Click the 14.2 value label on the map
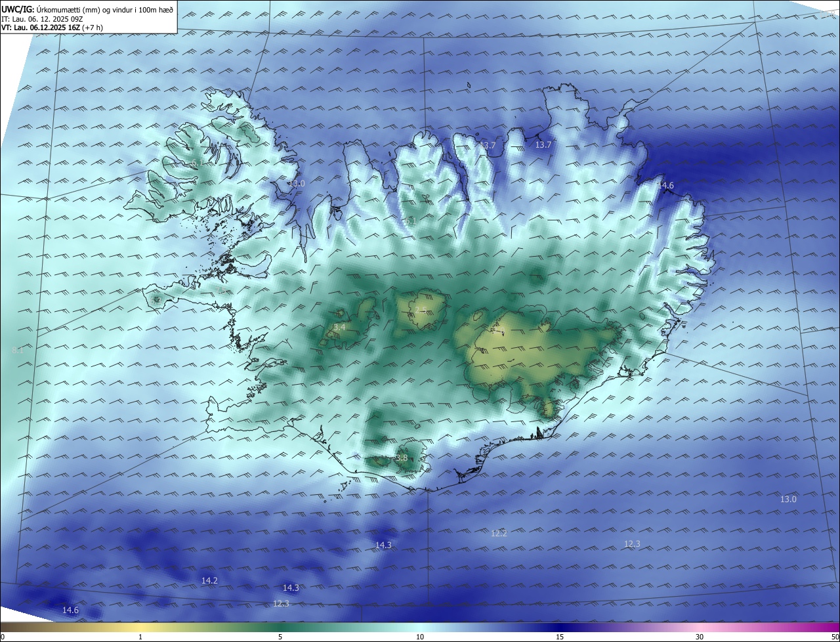 coord(209,580)
